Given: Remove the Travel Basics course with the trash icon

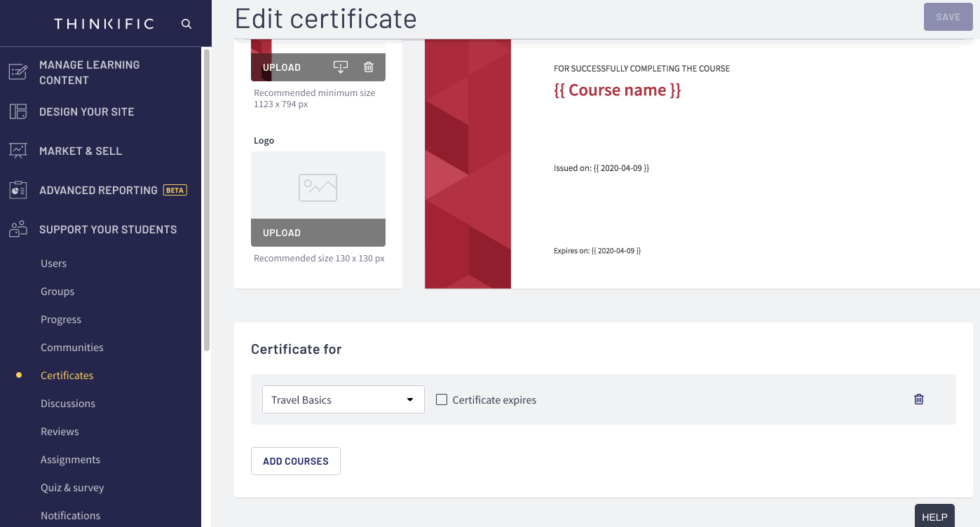Looking at the screenshot, I should click(919, 399).
